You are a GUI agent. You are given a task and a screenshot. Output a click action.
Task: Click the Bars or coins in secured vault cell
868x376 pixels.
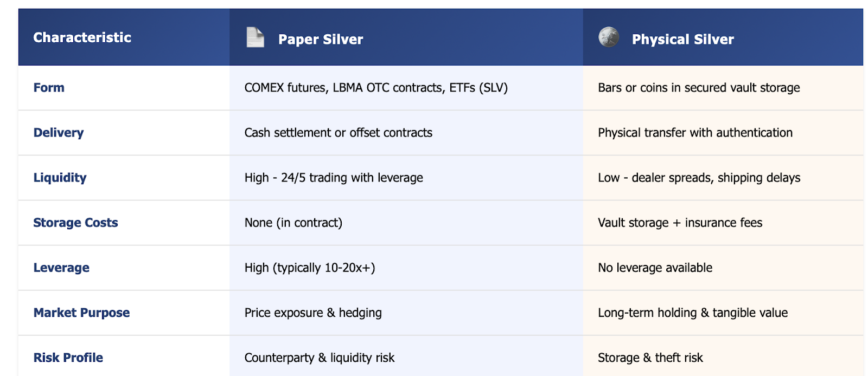(723, 88)
